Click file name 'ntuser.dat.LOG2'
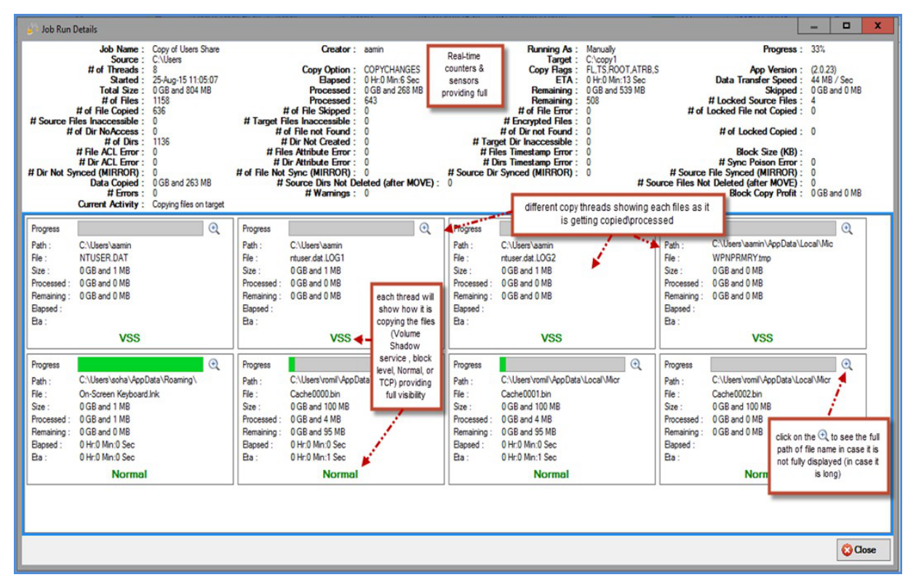Screen dimensions: 916x588 (x=529, y=258)
